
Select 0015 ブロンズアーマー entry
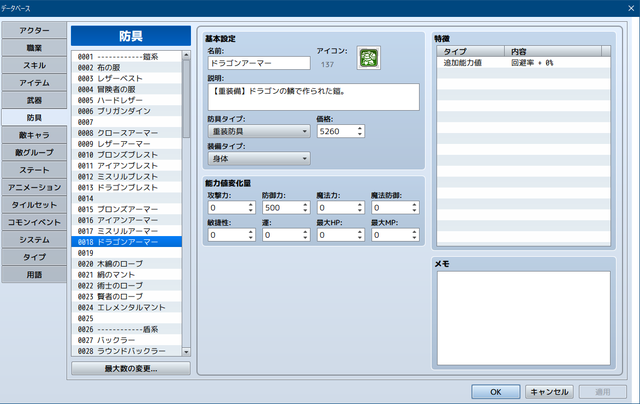[127, 209]
